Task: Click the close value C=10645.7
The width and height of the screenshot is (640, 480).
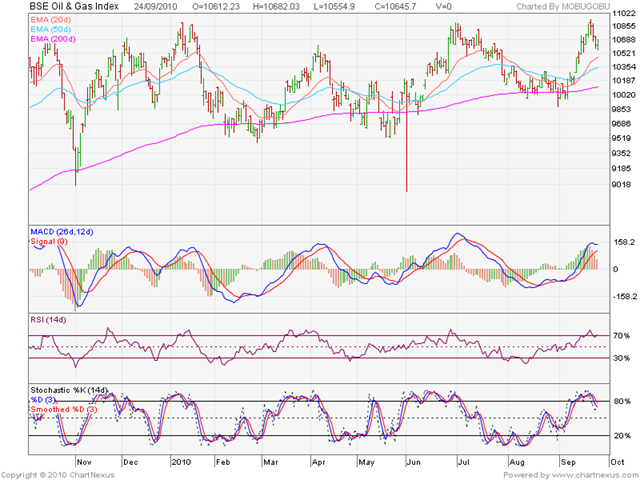Action: pyautogui.click(x=395, y=7)
